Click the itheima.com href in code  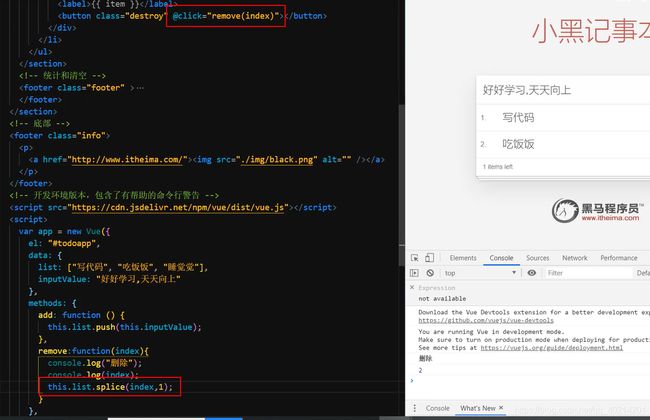point(127,160)
